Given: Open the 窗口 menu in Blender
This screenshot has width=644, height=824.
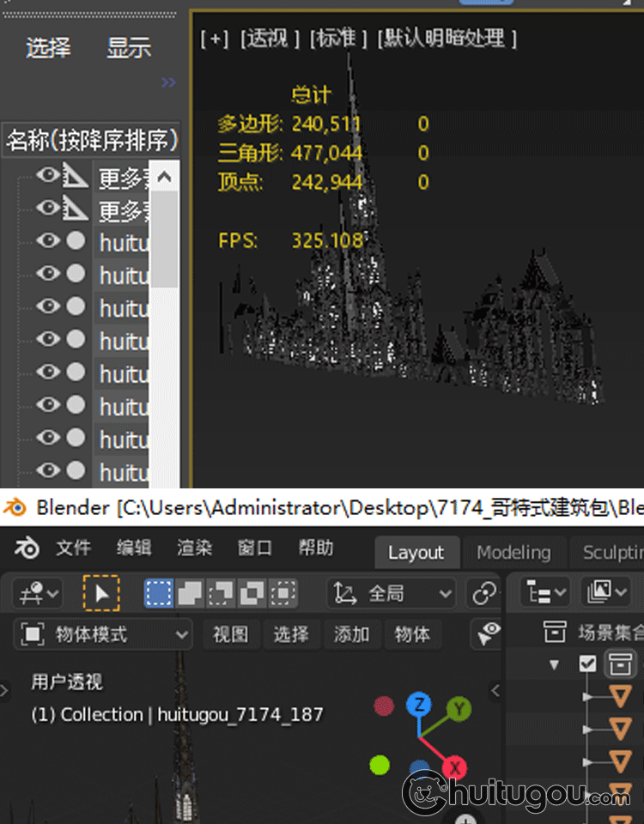Looking at the screenshot, I should coord(255,548).
